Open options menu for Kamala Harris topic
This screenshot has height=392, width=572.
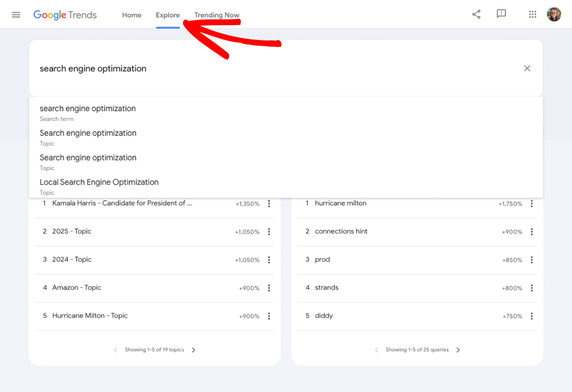pos(269,203)
